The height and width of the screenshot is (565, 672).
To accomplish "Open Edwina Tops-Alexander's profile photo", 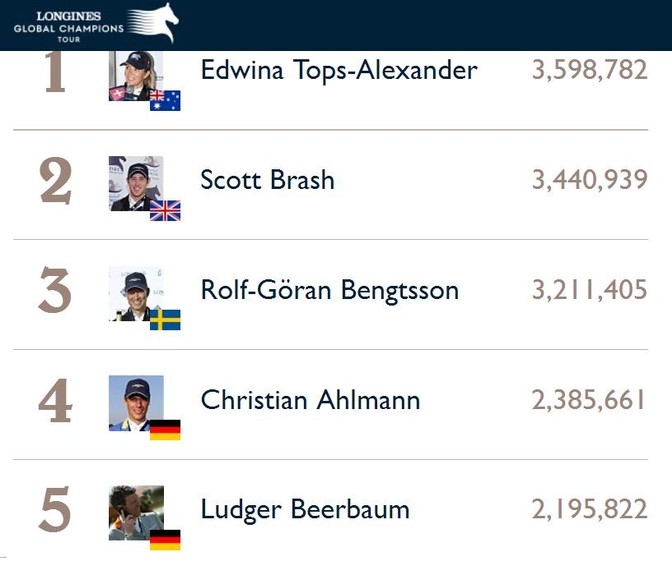I will point(136,76).
